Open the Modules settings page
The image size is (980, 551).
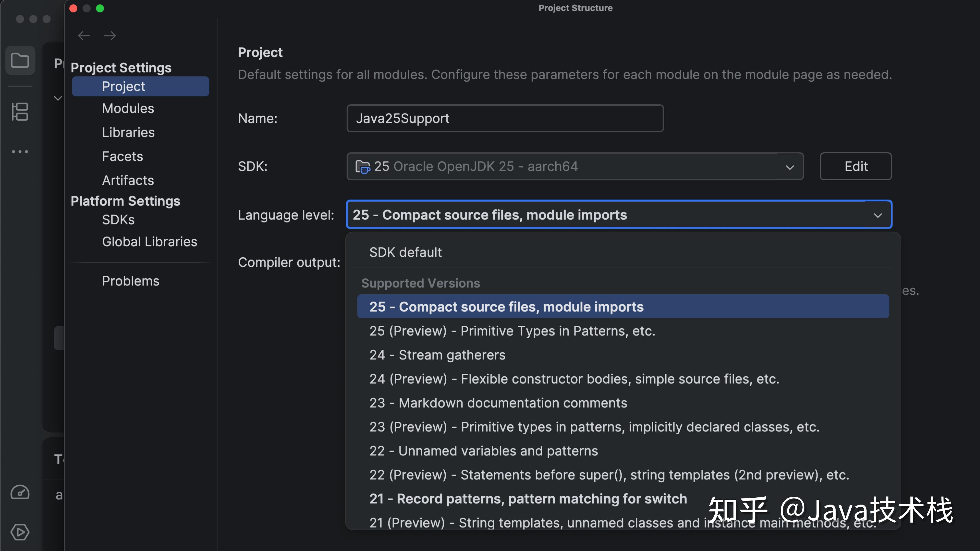tap(128, 108)
